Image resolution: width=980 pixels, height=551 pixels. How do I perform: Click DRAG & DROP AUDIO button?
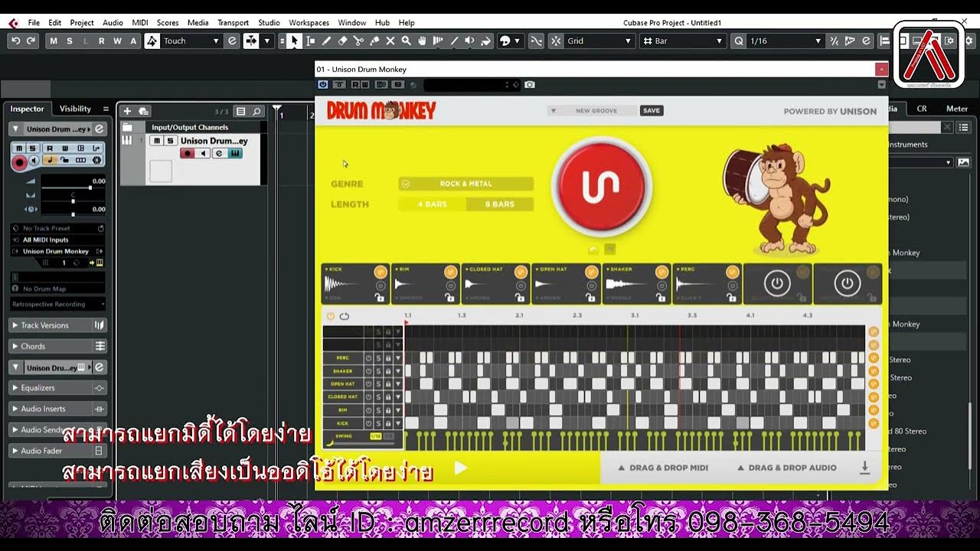(x=786, y=468)
